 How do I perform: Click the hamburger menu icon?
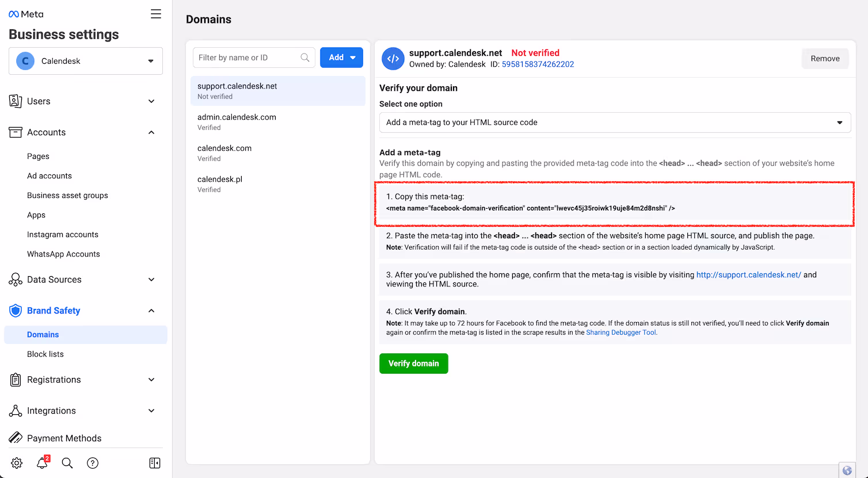tap(155, 14)
